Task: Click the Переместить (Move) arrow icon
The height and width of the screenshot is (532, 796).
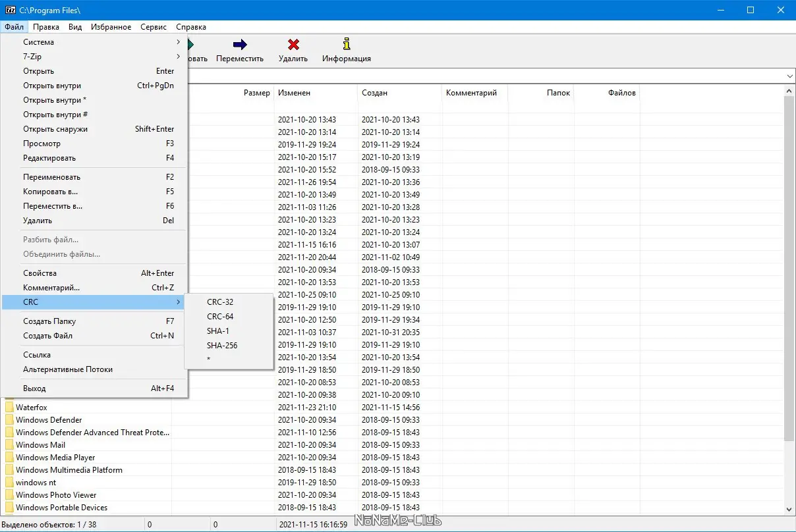Action: point(240,45)
